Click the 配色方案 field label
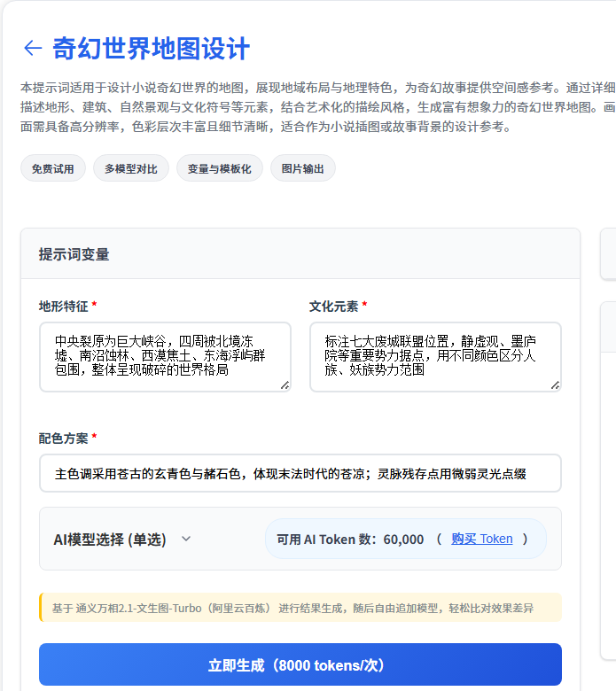This screenshot has width=616, height=691. coord(63,438)
